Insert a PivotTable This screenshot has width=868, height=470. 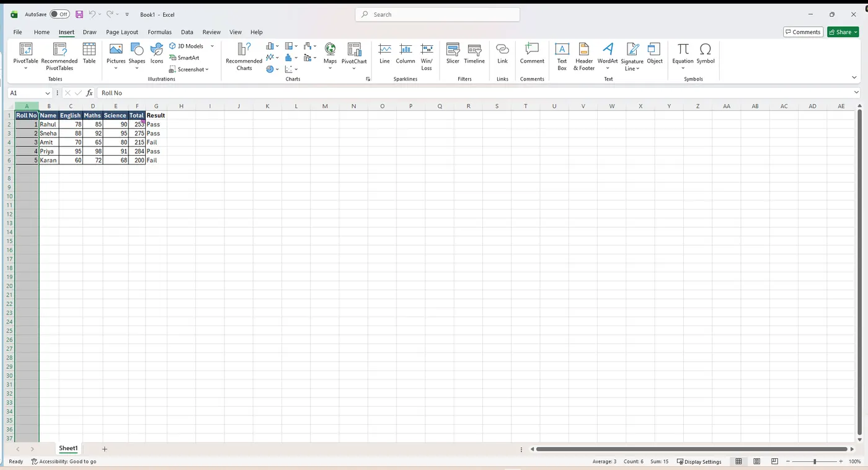coord(25,56)
